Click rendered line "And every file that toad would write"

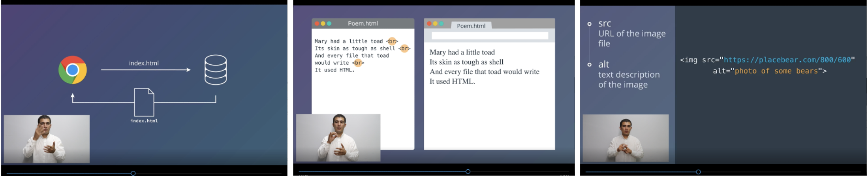pyautogui.click(x=485, y=72)
